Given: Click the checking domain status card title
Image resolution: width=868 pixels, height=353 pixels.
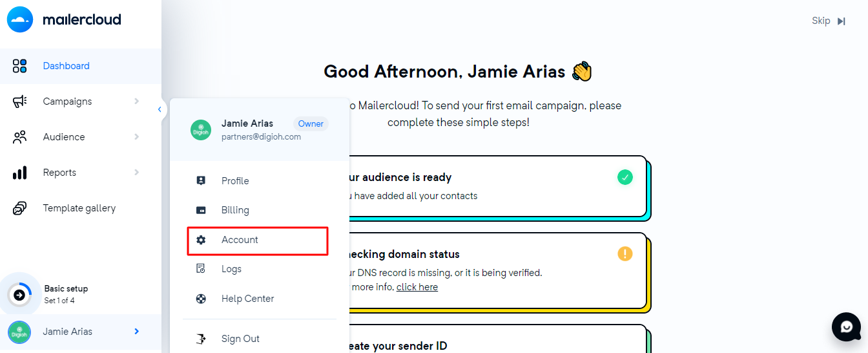Looking at the screenshot, I should pyautogui.click(x=404, y=254).
